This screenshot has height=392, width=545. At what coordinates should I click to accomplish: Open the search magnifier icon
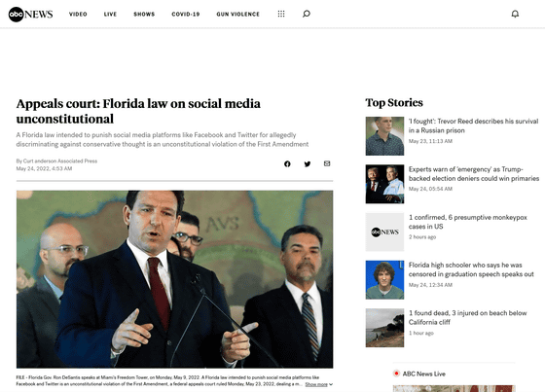(x=307, y=14)
